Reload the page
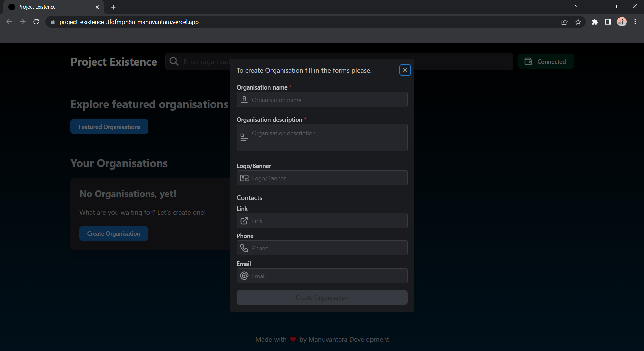The image size is (644, 351). pos(36,22)
